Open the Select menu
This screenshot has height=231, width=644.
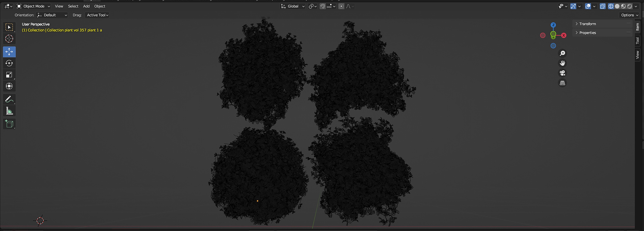tap(73, 6)
